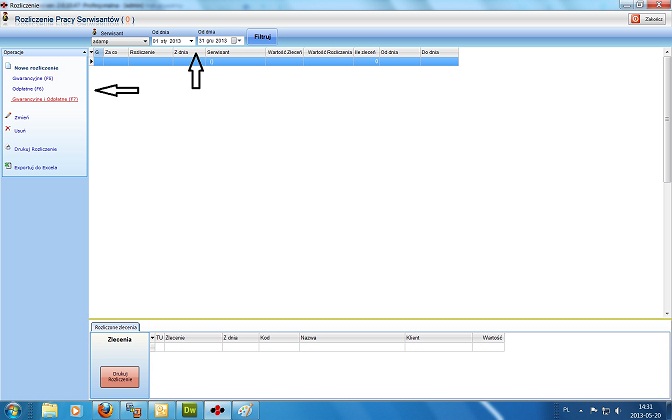This screenshot has width=672, height=420.
Task: Click scrollbar down arrow of main grid
Action: pos(667,314)
